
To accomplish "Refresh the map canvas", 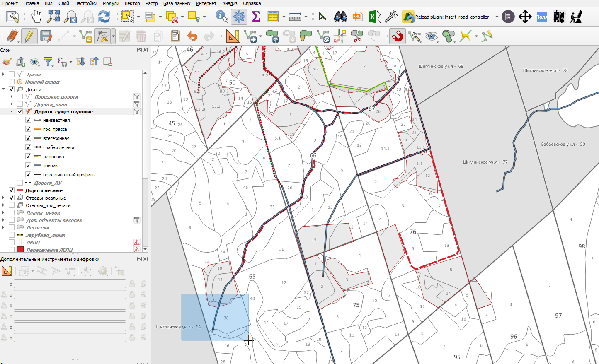I will [104, 17].
